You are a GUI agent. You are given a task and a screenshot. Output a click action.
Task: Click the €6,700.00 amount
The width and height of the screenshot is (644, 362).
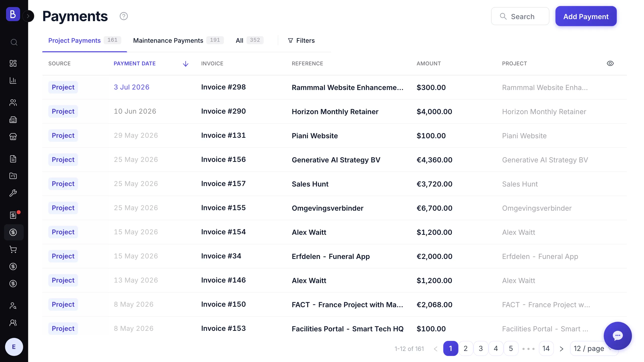434,208
